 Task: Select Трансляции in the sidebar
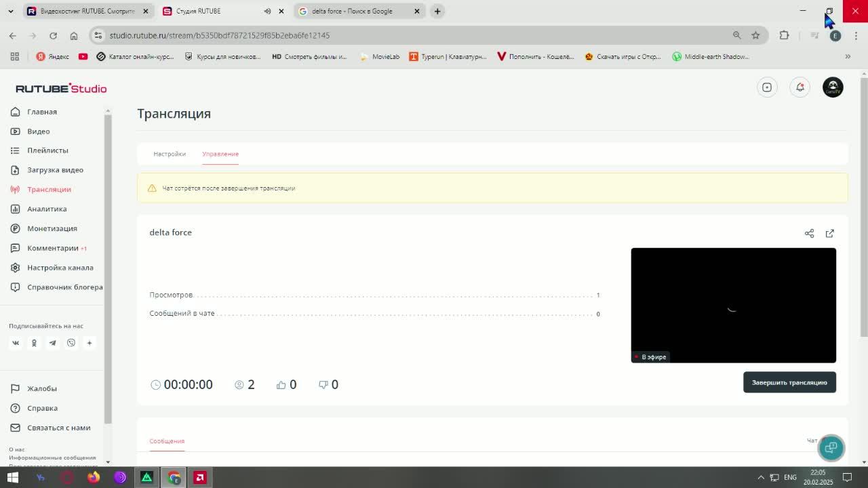pyautogui.click(x=49, y=190)
